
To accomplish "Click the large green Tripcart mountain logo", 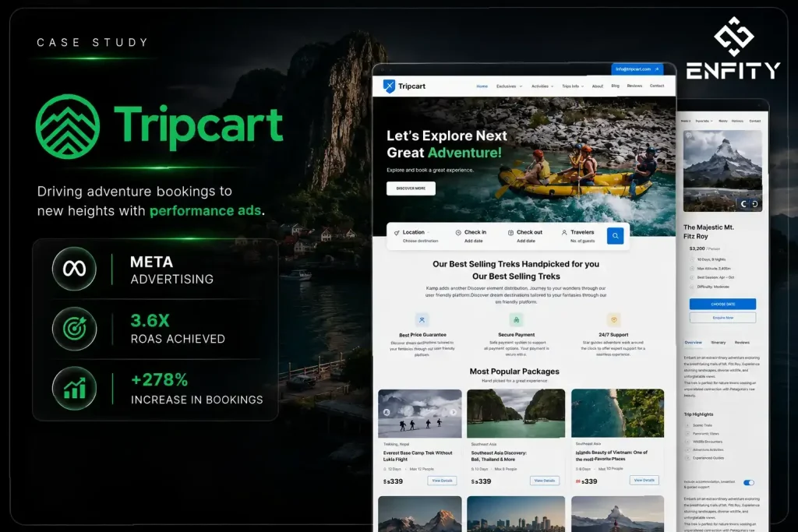I will coord(68,126).
